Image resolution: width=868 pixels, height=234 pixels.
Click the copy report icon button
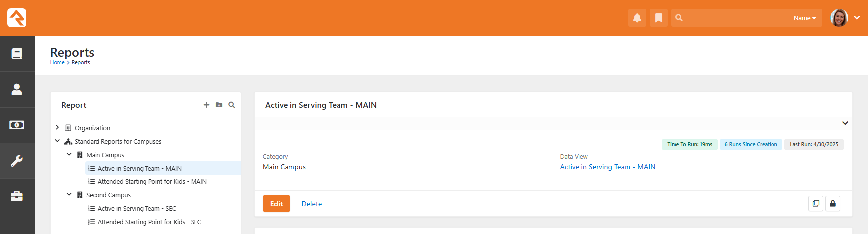click(x=816, y=203)
